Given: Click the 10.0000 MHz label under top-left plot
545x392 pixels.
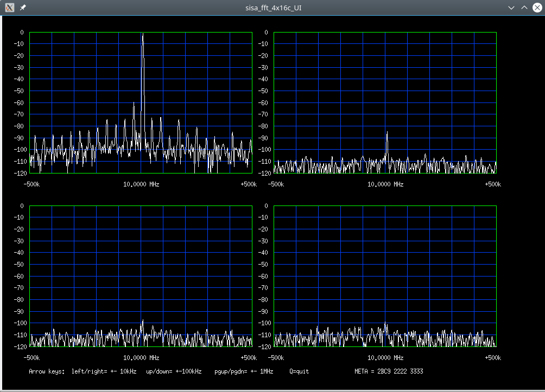Looking at the screenshot, I should [x=140, y=184].
